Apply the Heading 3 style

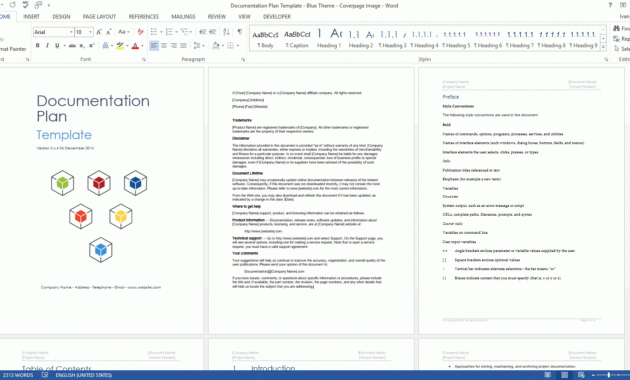click(x=392, y=39)
